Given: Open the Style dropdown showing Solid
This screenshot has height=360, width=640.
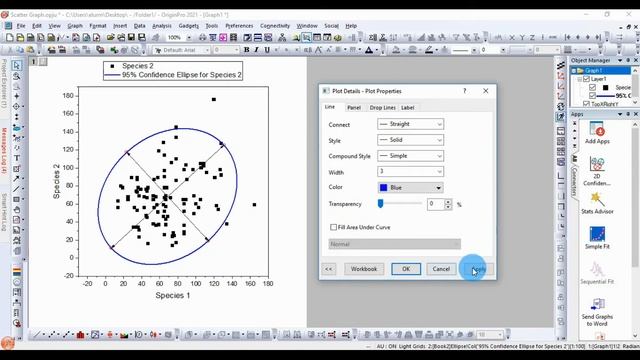Looking at the screenshot, I should 411,140.
